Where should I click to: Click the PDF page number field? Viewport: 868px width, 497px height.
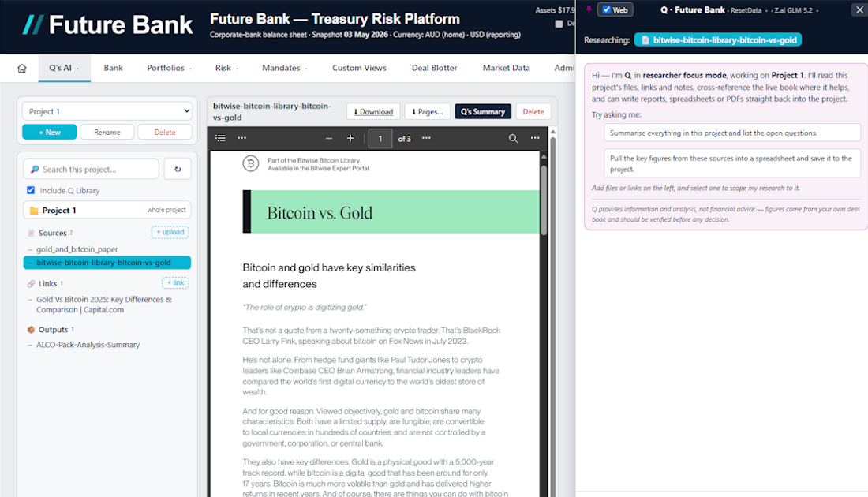[x=380, y=138]
